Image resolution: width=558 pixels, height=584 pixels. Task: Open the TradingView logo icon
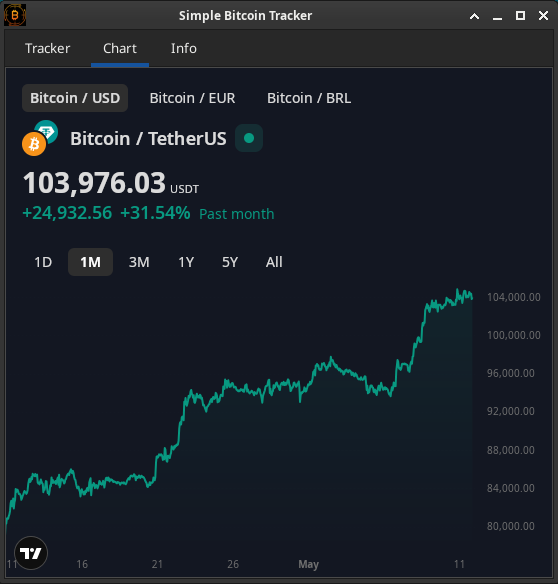pos(31,553)
